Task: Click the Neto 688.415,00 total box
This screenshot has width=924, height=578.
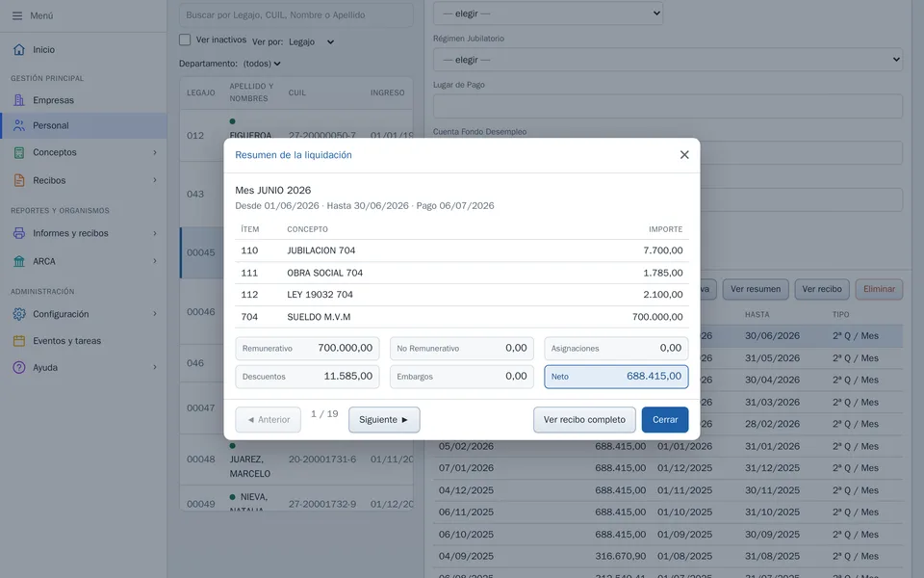Action: pyautogui.click(x=616, y=377)
